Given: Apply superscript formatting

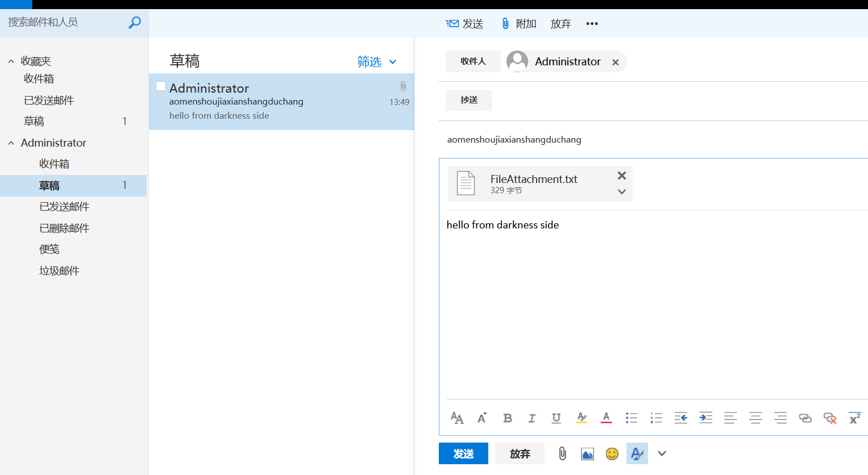Looking at the screenshot, I should click(x=854, y=418).
